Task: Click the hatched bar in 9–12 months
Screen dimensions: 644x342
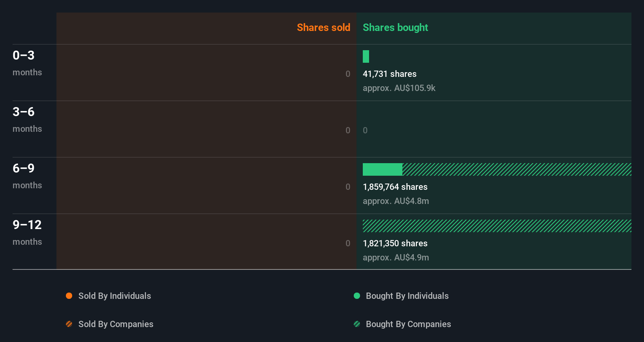Action: [497, 226]
